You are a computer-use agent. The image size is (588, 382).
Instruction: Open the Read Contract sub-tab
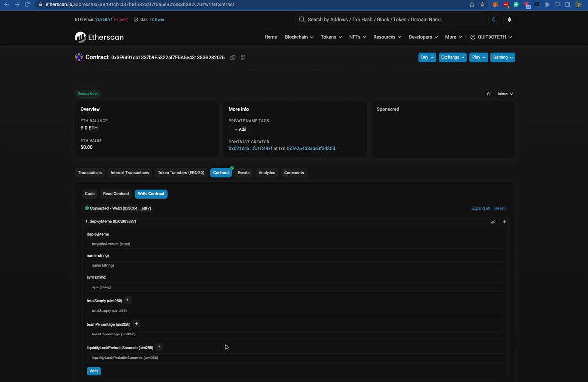coord(116,194)
